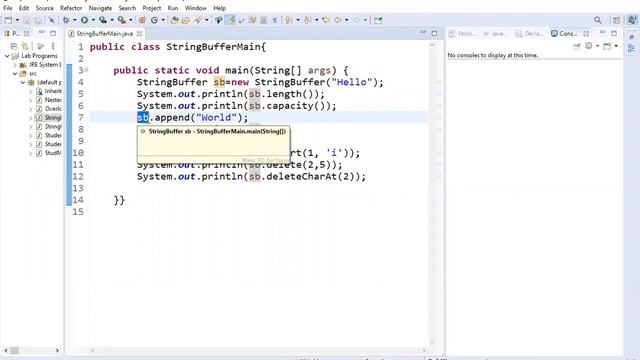Run the program with green Run button
Screen dimensions: 640x360
pos(84,20)
